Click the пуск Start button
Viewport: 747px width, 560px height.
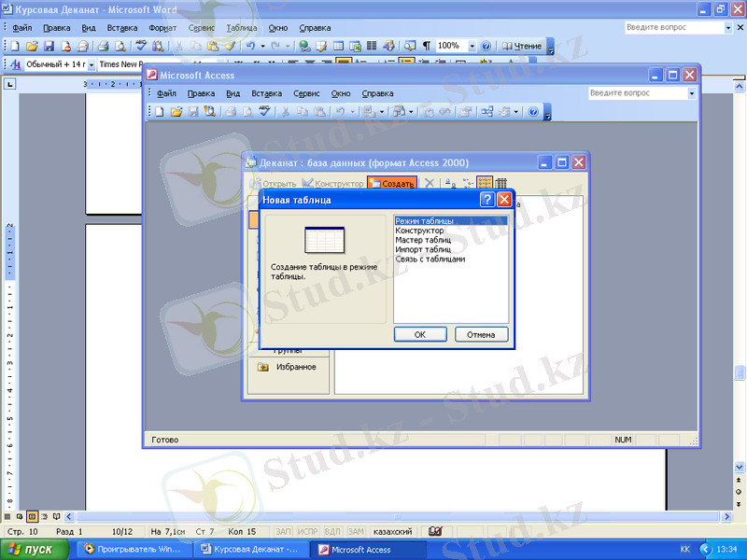click(x=34, y=550)
